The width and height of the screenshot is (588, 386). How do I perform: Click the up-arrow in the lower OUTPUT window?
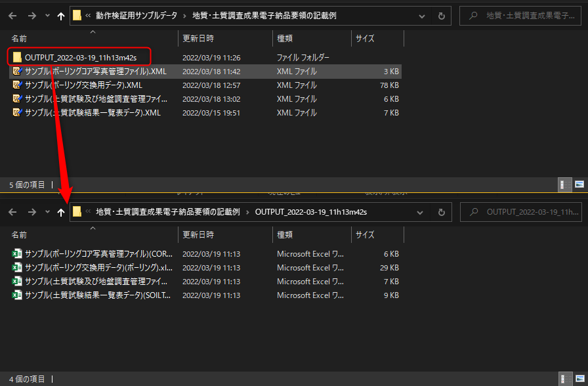[61, 213]
